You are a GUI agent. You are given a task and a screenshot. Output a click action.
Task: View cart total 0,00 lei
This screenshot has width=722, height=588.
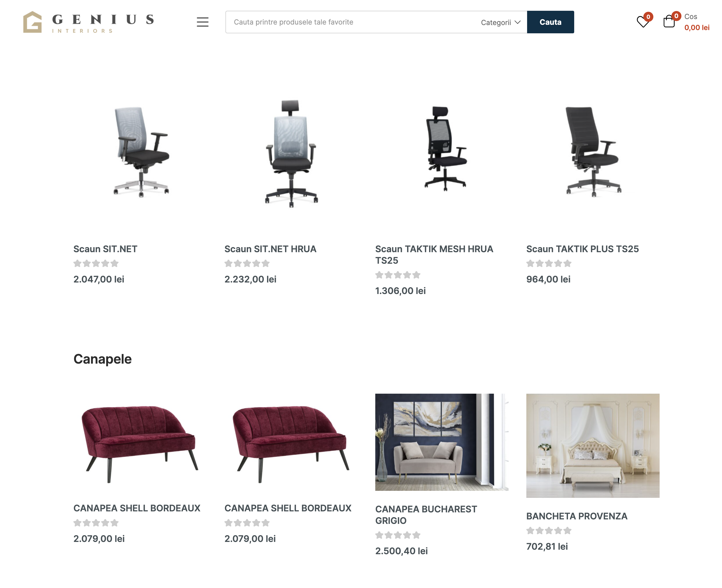[697, 28]
